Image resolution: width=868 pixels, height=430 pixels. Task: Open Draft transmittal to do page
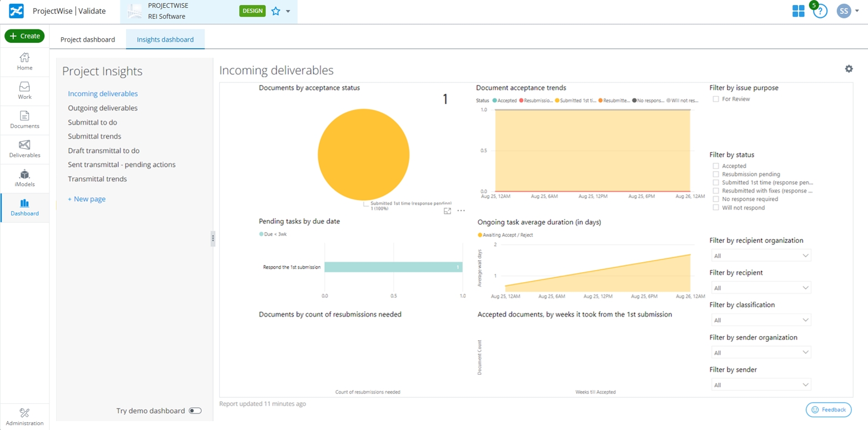pyautogui.click(x=104, y=151)
